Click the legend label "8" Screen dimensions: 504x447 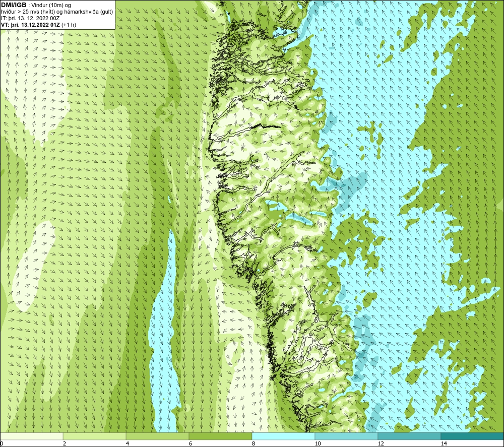254,443
